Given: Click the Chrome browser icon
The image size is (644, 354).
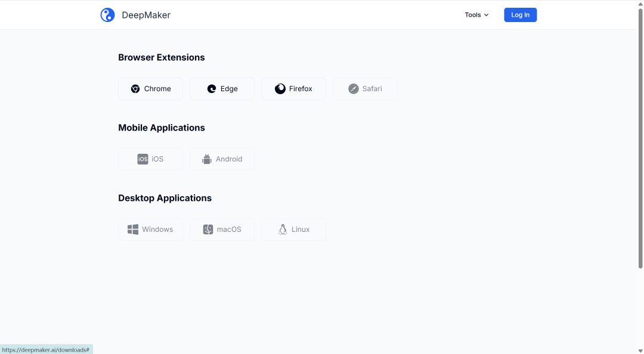Looking at the screenshot, I should pos(135,89).
